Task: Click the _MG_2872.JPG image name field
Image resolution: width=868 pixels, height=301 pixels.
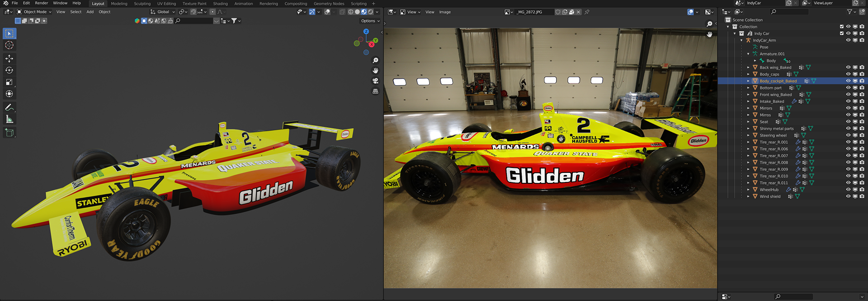Action: [535, 12]
